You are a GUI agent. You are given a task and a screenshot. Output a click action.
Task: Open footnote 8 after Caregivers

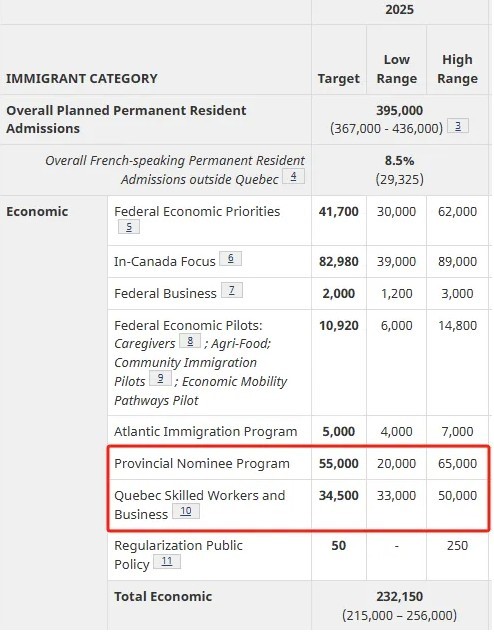coord(190,341)
